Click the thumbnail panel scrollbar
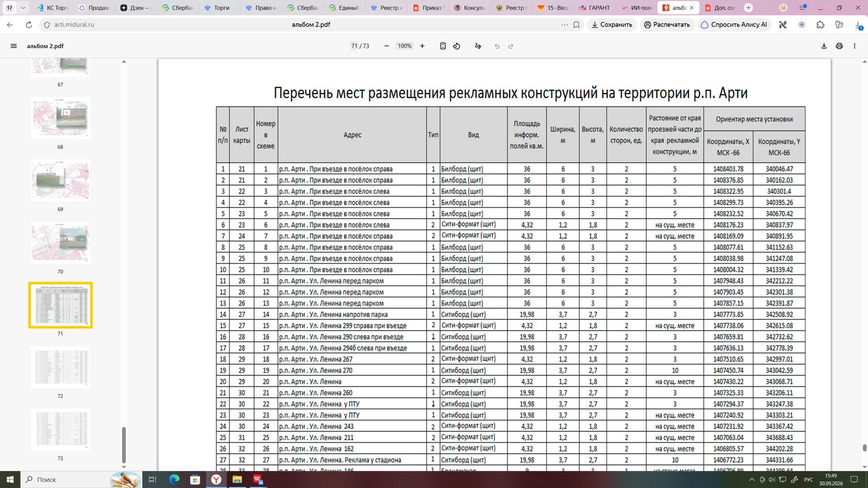Screen dimensions: 868x488 coord(124,445)
